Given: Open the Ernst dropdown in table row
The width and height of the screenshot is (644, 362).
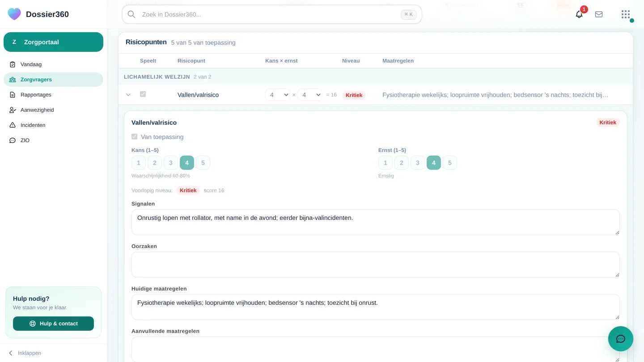Looking at the screenshot, I should (310, 95).
